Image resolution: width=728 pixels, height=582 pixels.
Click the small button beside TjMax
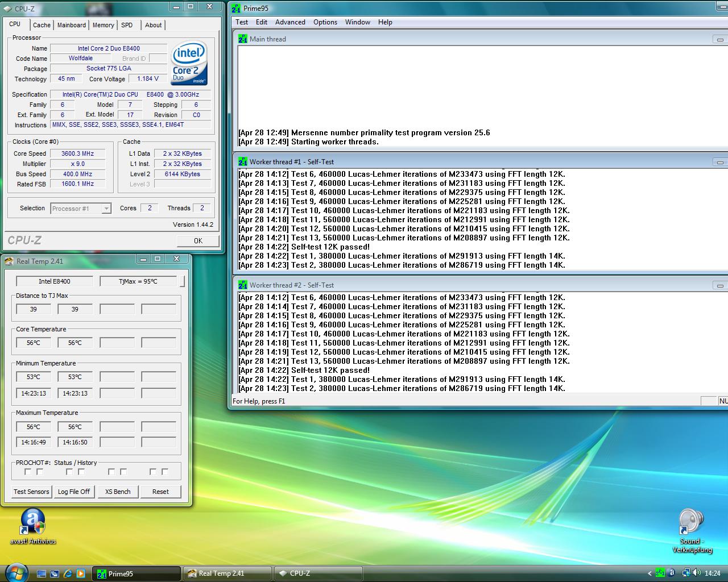click(x=183, y=281)
